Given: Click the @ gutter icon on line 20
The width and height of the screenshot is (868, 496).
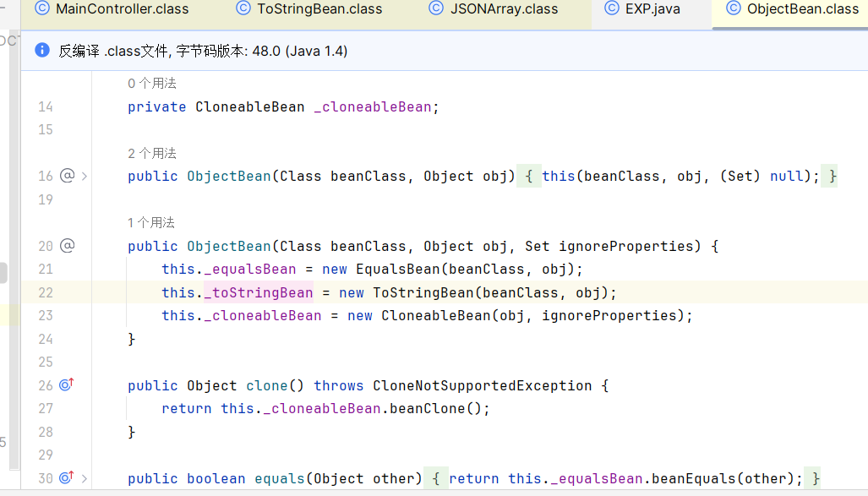Looking at the screenshot, I should [x=68, y=246].
